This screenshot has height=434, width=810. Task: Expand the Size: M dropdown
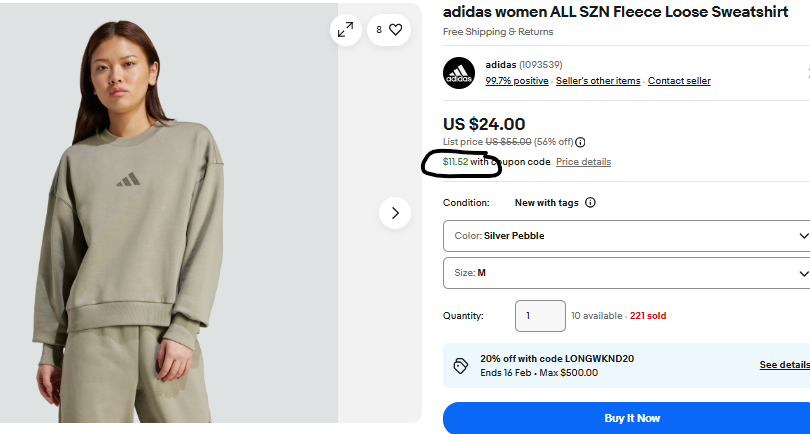pos(626,272)
